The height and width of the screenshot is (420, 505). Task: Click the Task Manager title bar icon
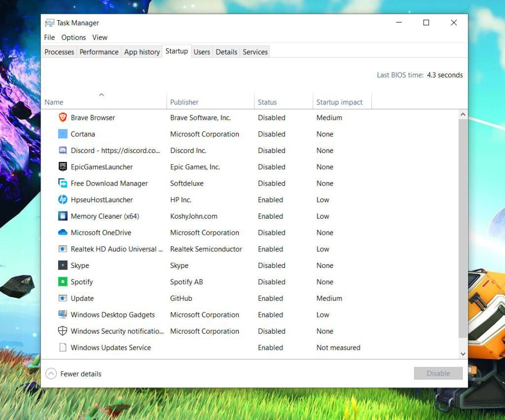pyautogui.click(x=50, y=23)
